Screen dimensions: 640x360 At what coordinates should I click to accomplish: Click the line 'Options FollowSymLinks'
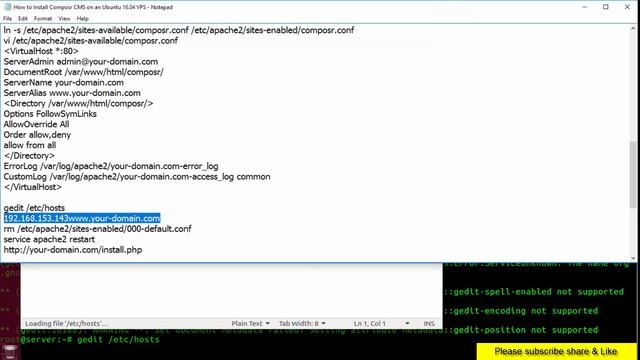(50, 114)
